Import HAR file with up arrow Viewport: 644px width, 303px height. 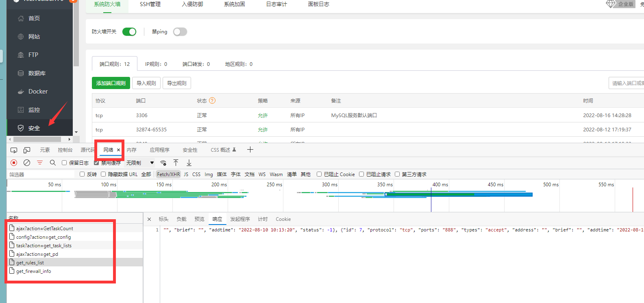pos(176,163)
